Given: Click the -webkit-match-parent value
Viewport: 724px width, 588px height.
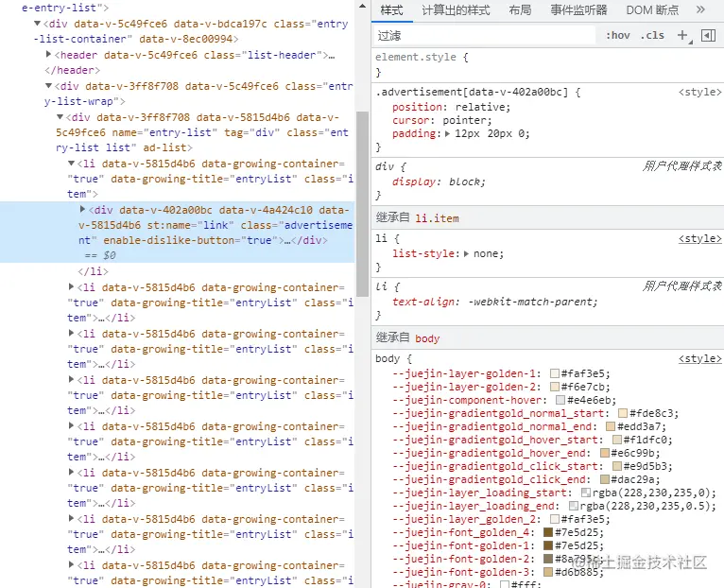Looking at the screenshot, I should point(530,302).
